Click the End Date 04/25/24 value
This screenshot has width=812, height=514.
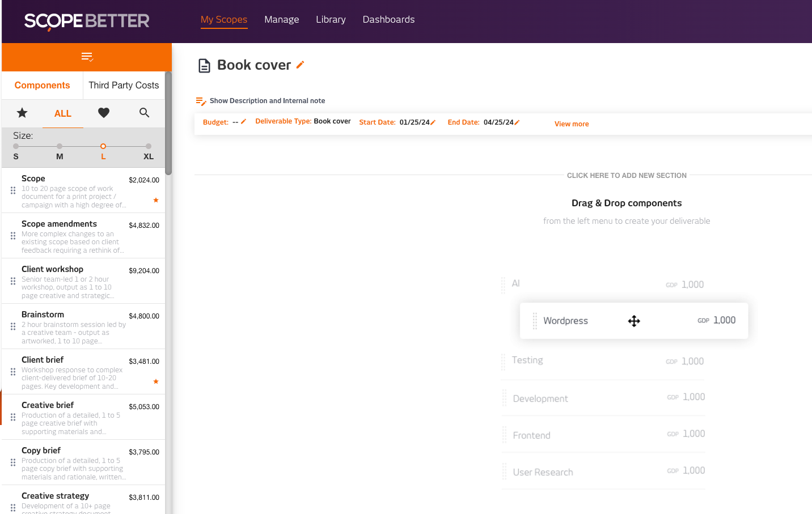[498, 122]
